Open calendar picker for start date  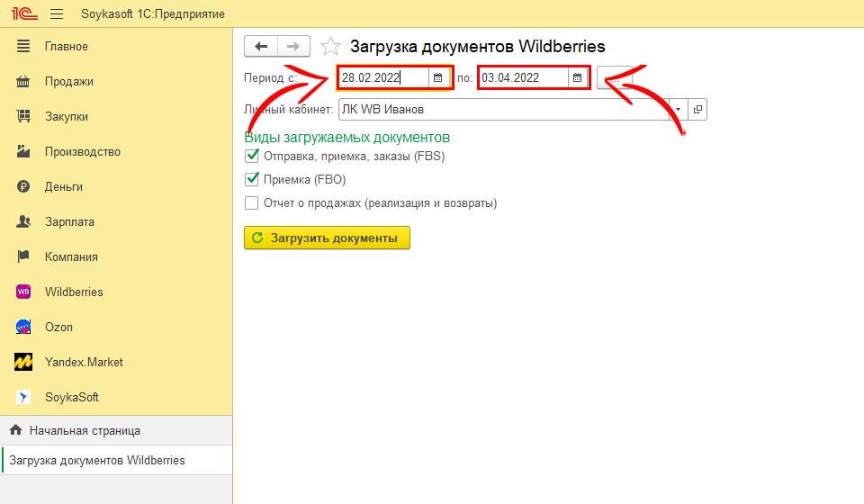(x=438, y=78)
